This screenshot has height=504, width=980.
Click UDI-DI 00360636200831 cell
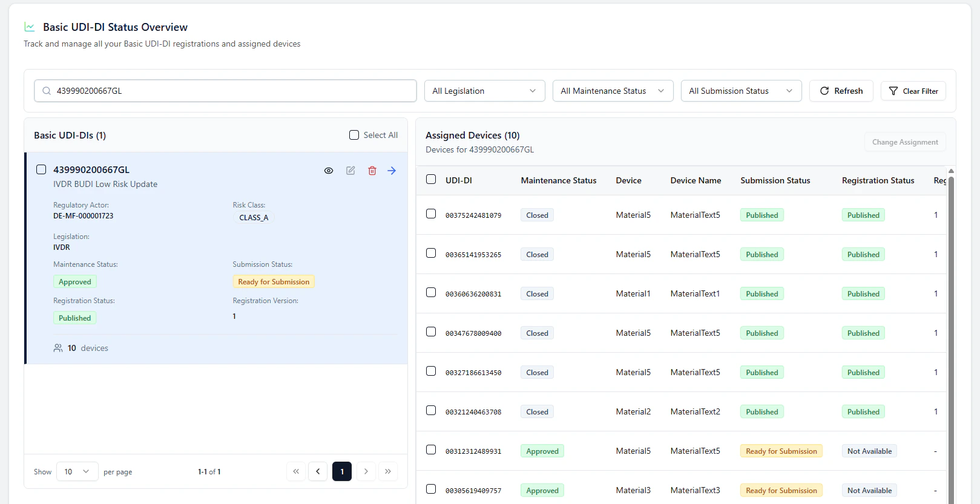(473, 294)
